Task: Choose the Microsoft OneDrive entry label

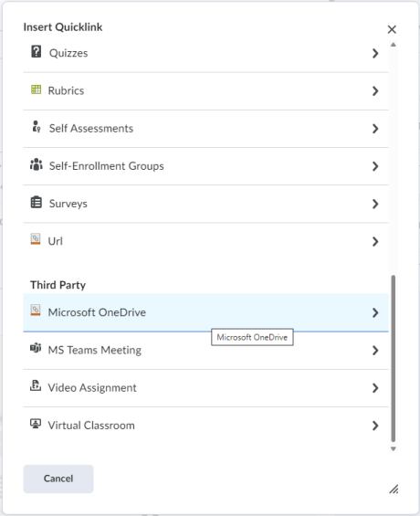Action: [x=97, y=312]
